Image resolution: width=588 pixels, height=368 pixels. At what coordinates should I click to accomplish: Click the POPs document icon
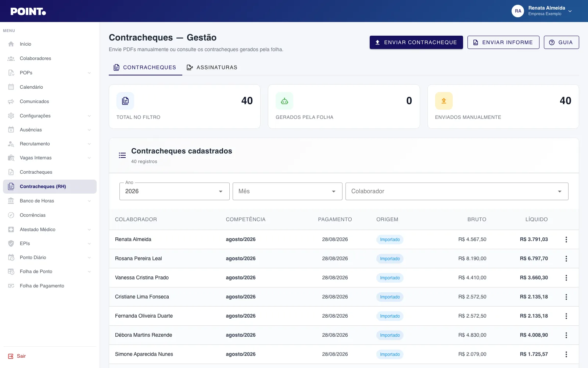pyautogui.click(x=11, y=73)
